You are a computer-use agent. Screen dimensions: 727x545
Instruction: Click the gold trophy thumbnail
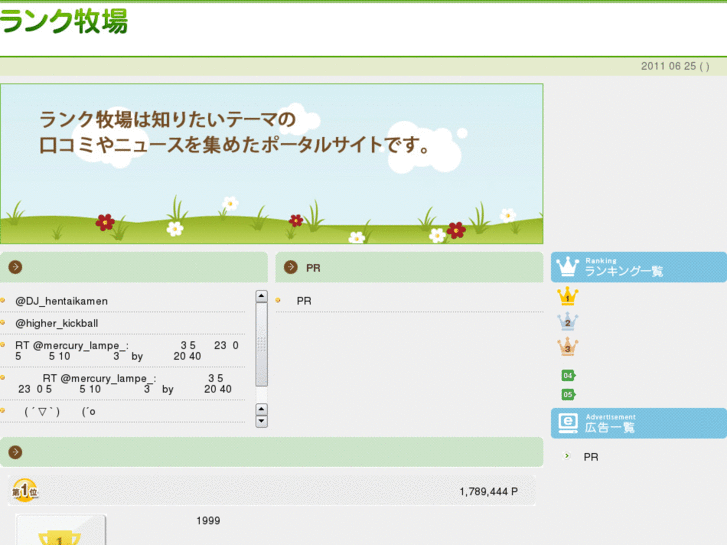(61, 530)
